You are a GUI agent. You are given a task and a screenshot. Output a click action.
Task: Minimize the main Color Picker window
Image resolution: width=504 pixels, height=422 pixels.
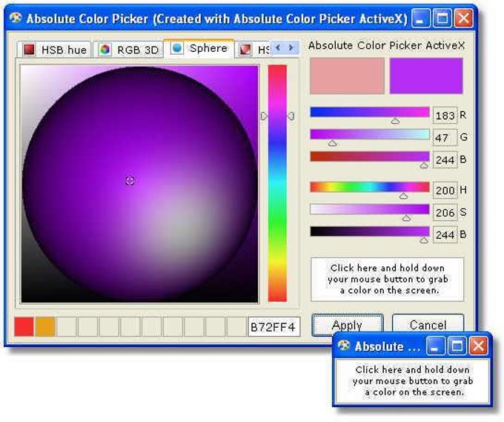pyautogui.click(x=420, y=18)
